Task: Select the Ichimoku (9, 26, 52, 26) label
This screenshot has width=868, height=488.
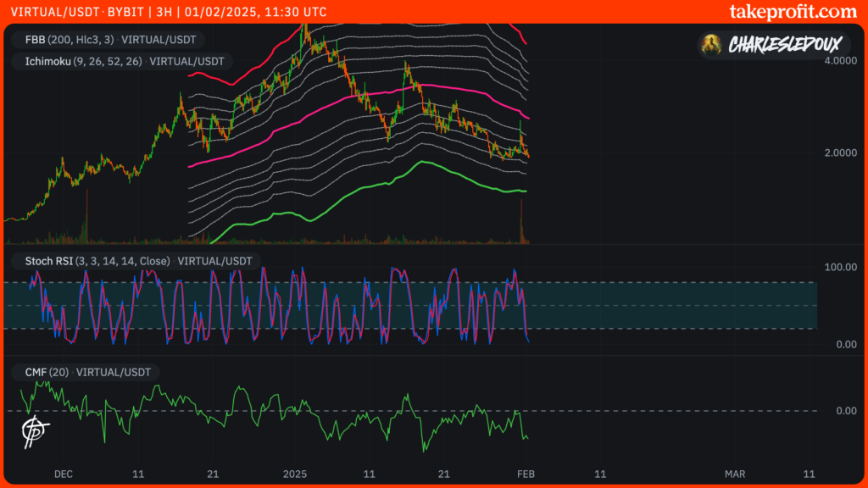Action: [x=111, y=61]
